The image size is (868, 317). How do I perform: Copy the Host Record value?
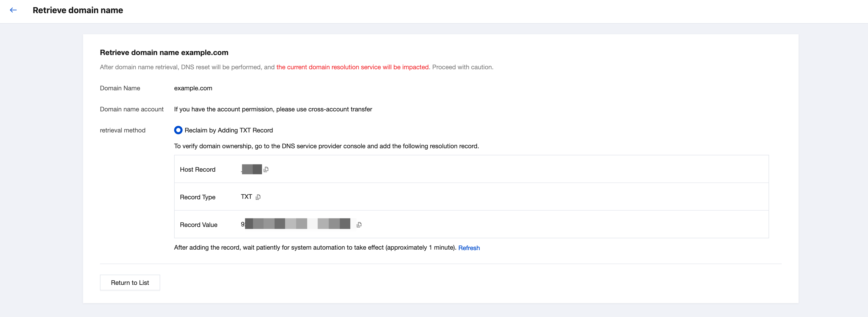[x=266, y=169]
